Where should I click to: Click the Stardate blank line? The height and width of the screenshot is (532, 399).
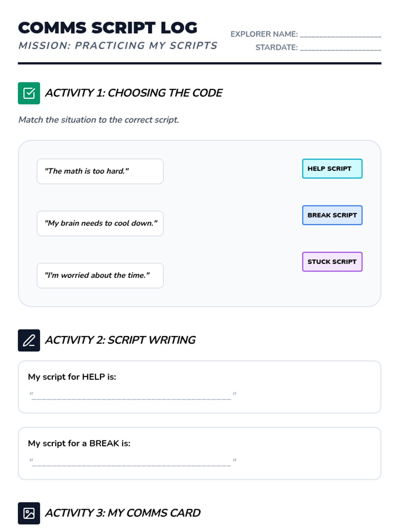click(340, 48)
